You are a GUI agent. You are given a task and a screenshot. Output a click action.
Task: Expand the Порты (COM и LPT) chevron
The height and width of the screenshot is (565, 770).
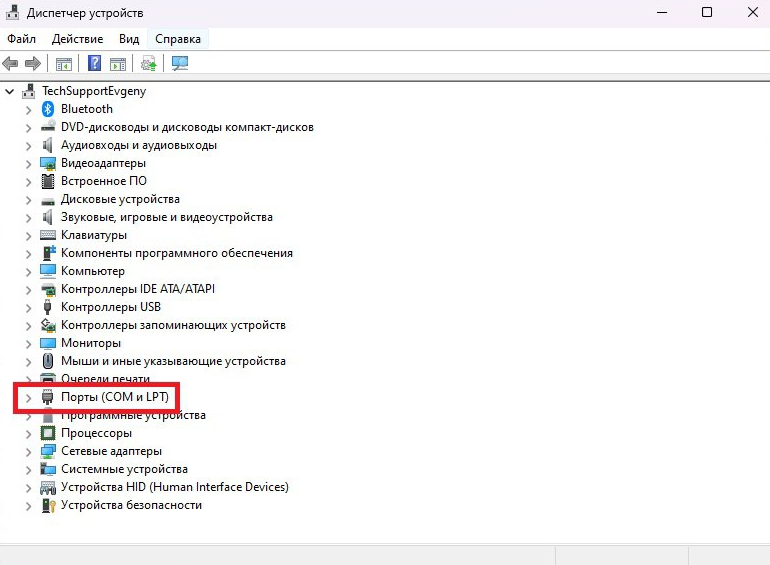coord(28,398)
